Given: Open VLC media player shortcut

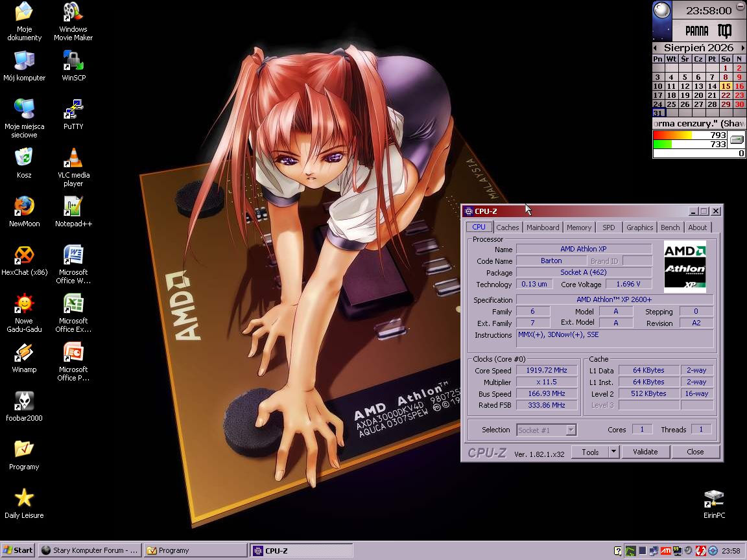Looking at the screenshot, I should pyautogui.click(x=73, y=167).
